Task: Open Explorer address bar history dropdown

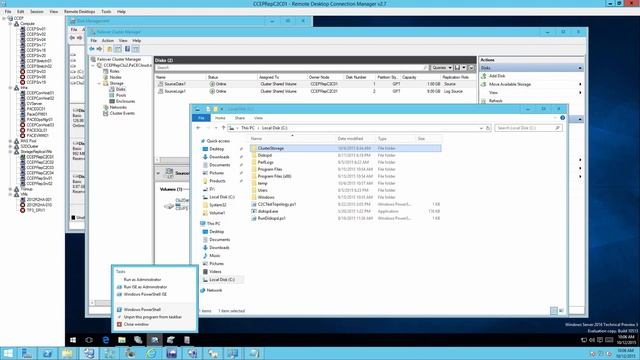Action: click(481, 128)
